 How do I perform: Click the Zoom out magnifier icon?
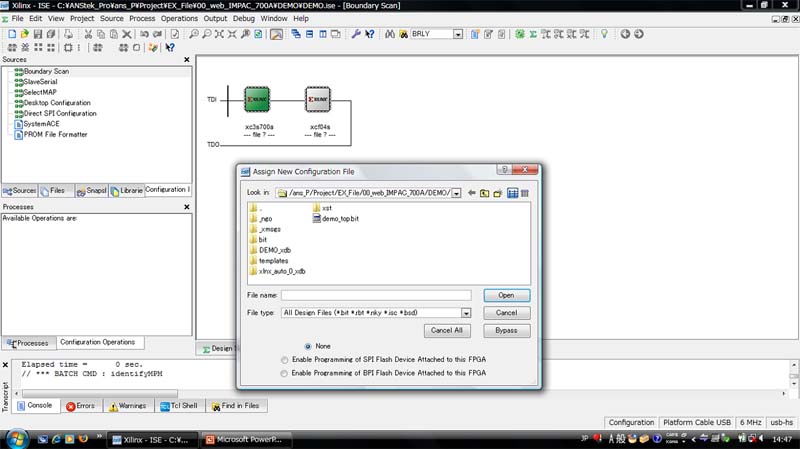point(207,34)
